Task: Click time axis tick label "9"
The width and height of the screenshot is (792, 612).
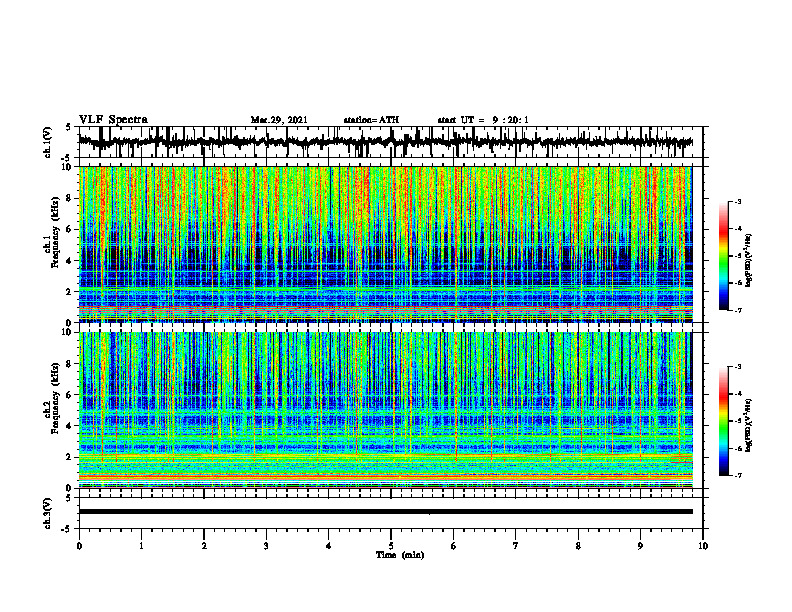Action: [x=640, y=546]
